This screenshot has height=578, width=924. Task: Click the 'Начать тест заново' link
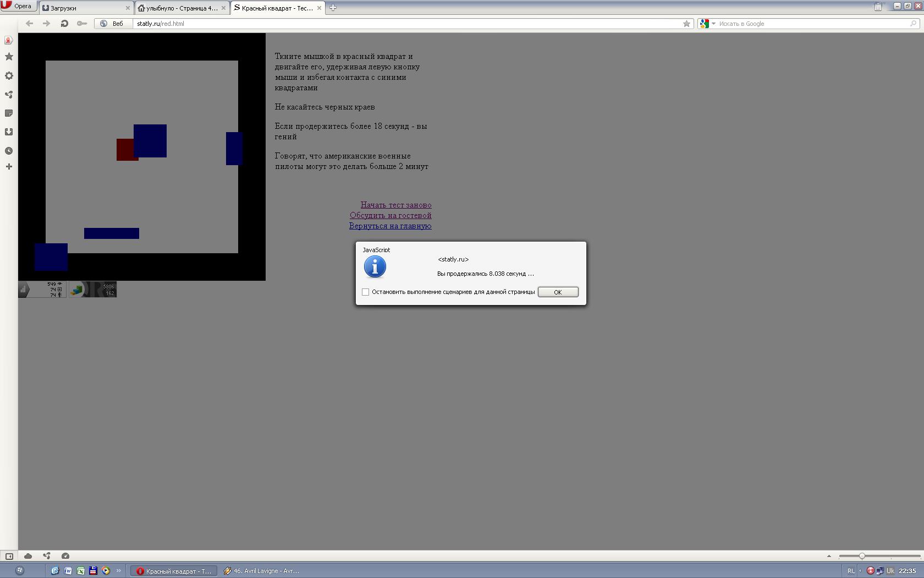(396, 205)
